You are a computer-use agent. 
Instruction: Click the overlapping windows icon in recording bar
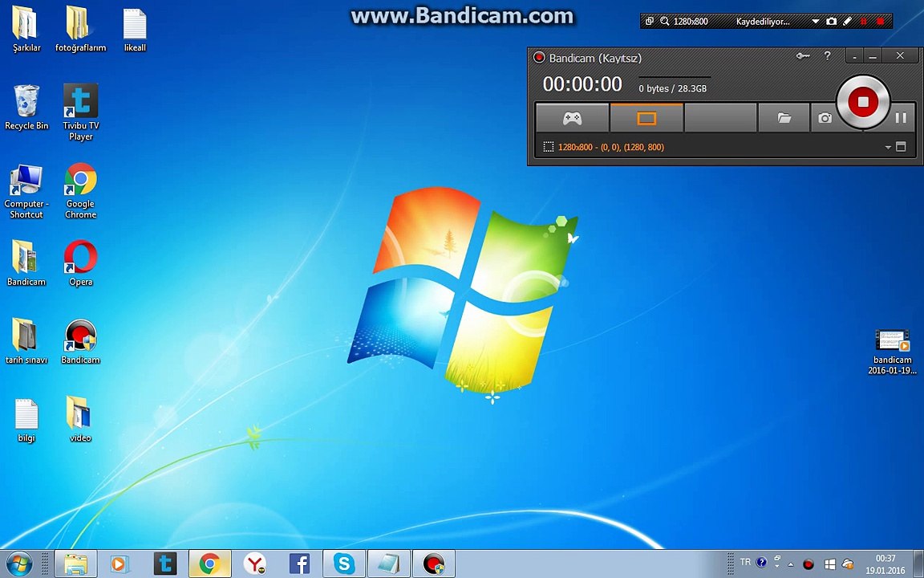(x=650, y=21)
